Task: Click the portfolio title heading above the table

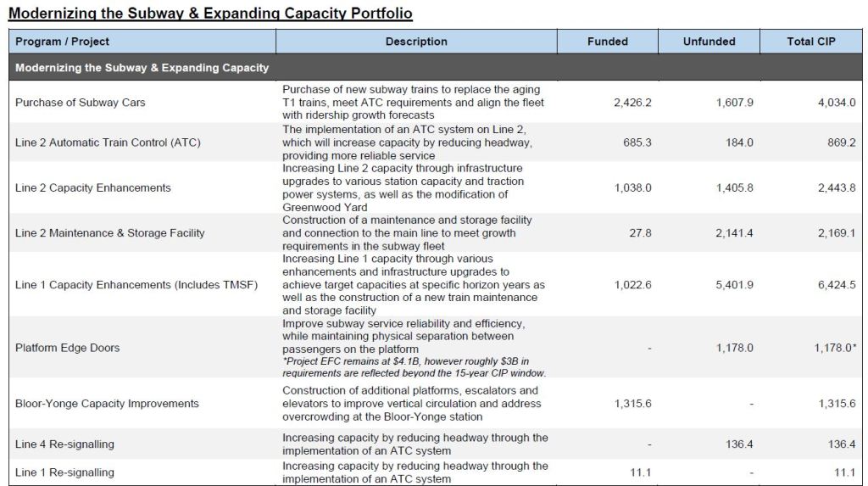Action: pyautogui.click(x=210, y=14)
